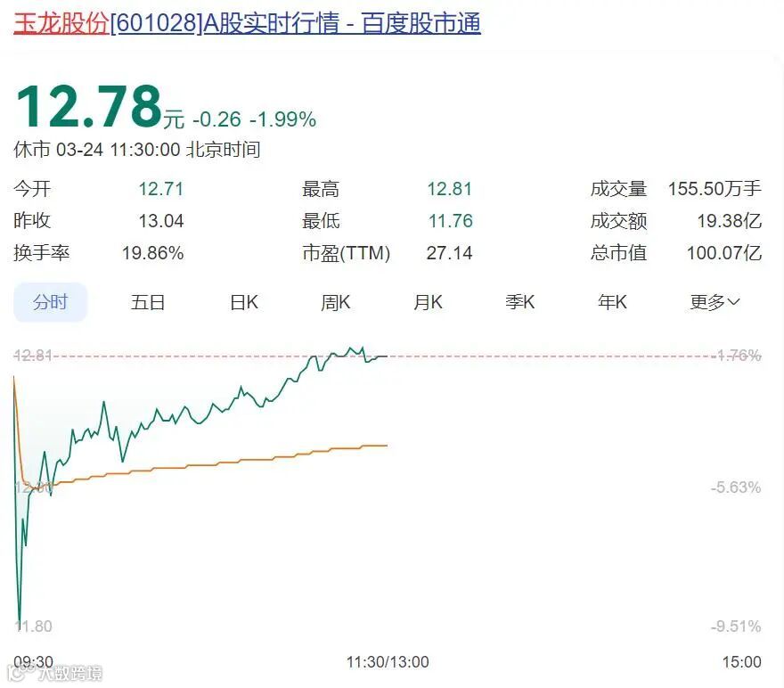784x688 pixels.
Task: Click the -5.63% axis label
Action: coord(736,487)
